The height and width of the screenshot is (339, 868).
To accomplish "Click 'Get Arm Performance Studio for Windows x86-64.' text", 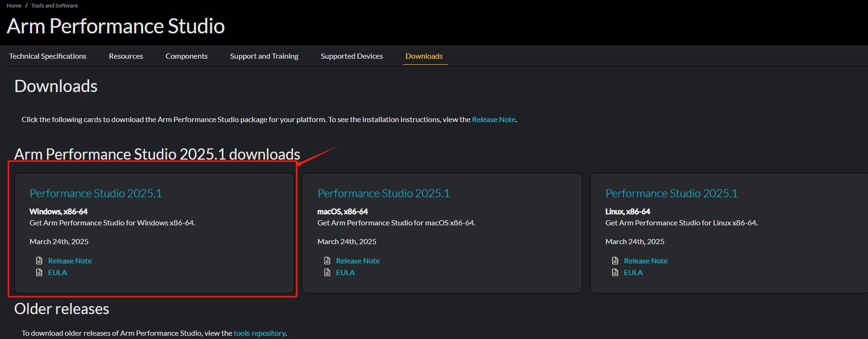I will click(x=112, y=223).
